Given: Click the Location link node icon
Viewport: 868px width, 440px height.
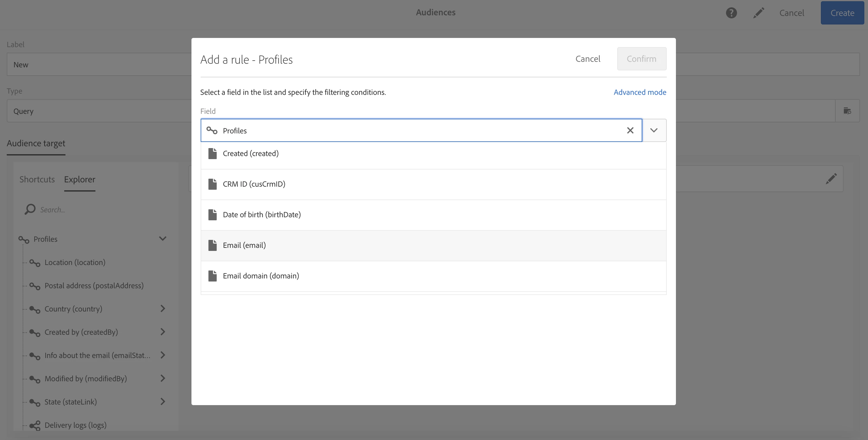Looking at the screenshot, I should point(35,263).
